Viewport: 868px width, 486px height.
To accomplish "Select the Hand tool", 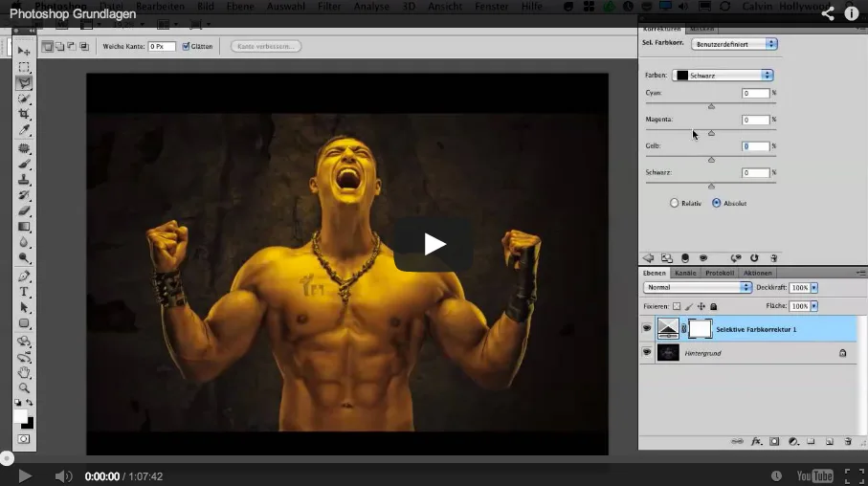I will click(24, 372).
